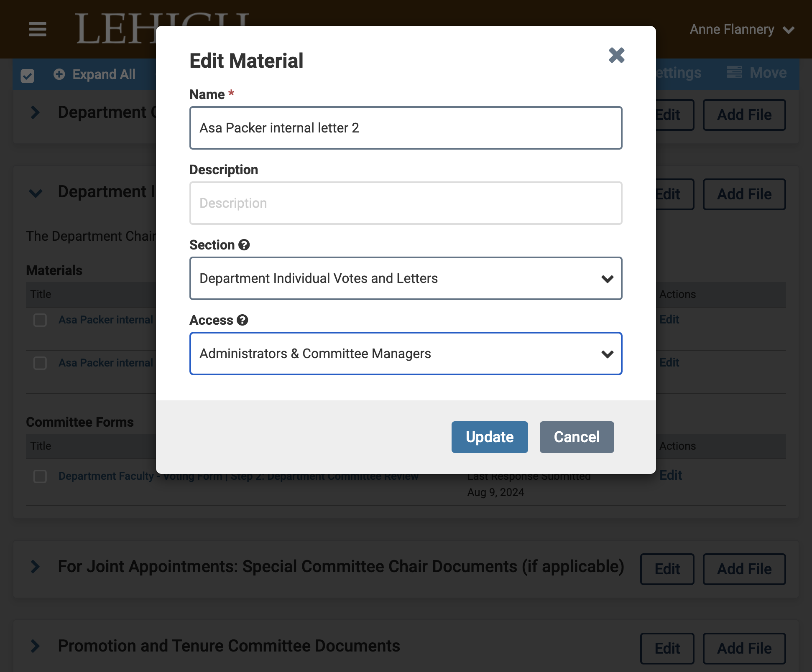The height and width of the screenshot is (672, 812).
Task: Check the second Asa Packer internal letter checkbox
Action: click(40, 363)
